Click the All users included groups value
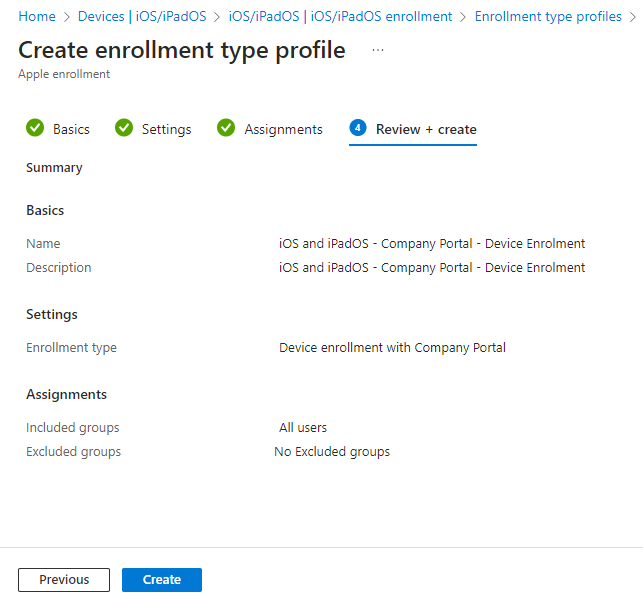 click(x=303, y=428)
